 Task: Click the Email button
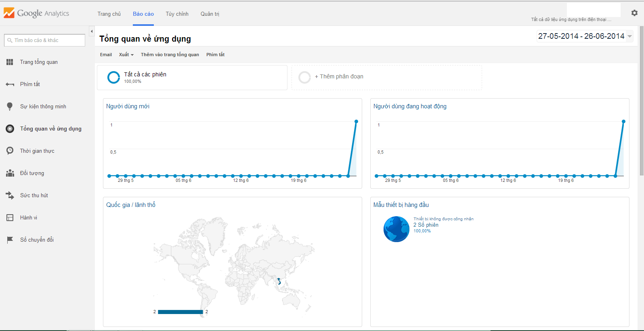[x=106, y=55]
